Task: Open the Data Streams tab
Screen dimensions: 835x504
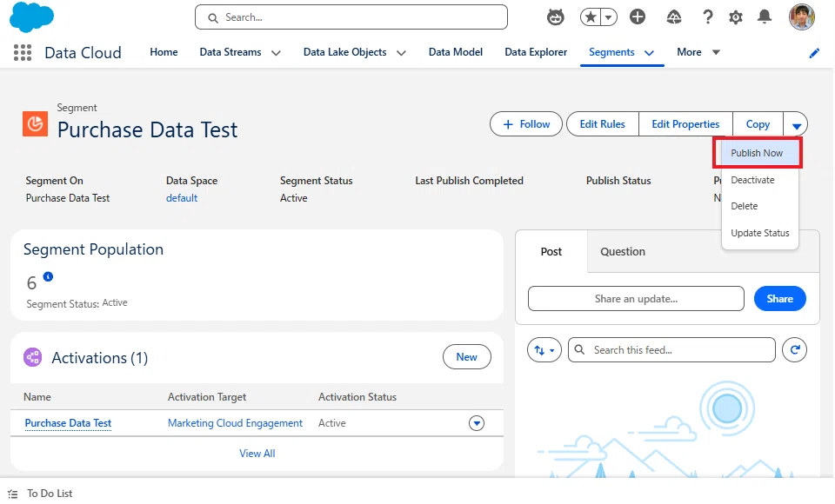Action: pos(230,52)
